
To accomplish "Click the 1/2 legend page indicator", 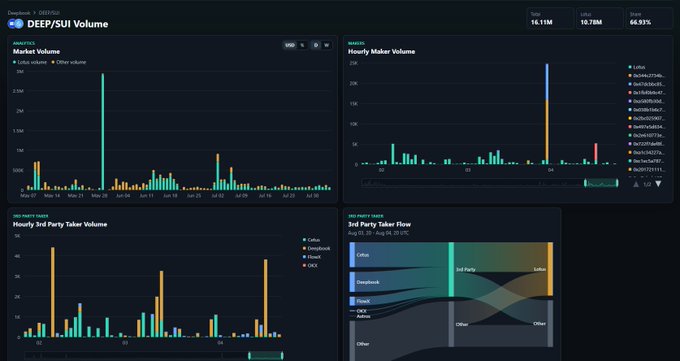I will pos(647,184).
